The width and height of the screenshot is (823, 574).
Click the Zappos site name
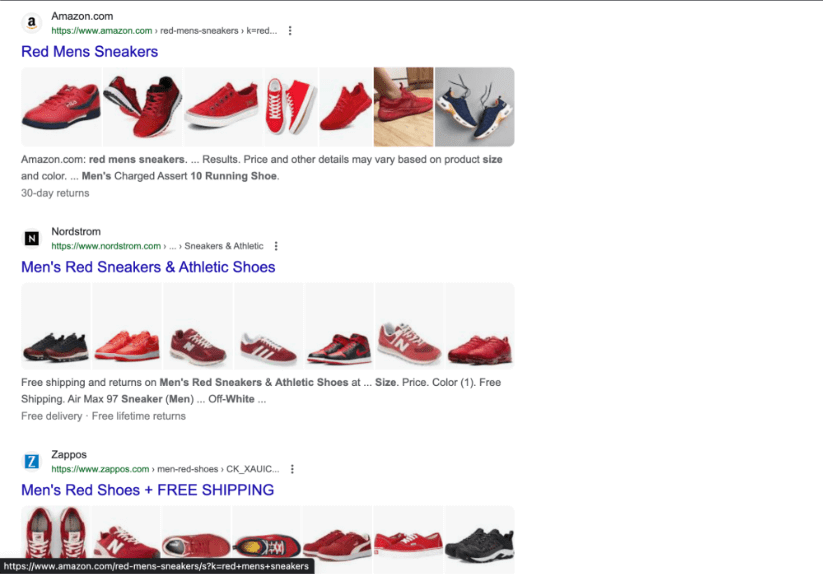(x=69, y=454)
